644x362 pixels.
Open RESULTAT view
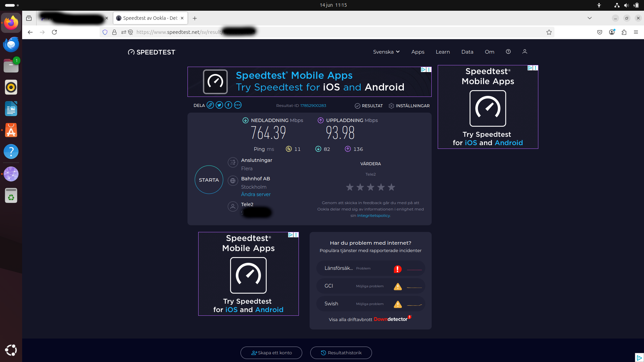click(369, 106)
